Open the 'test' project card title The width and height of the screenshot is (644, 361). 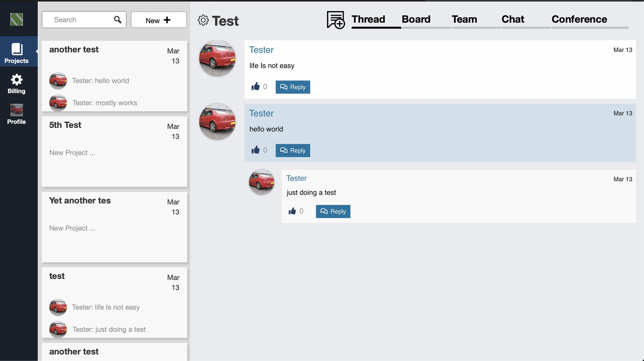pos(57,276)
